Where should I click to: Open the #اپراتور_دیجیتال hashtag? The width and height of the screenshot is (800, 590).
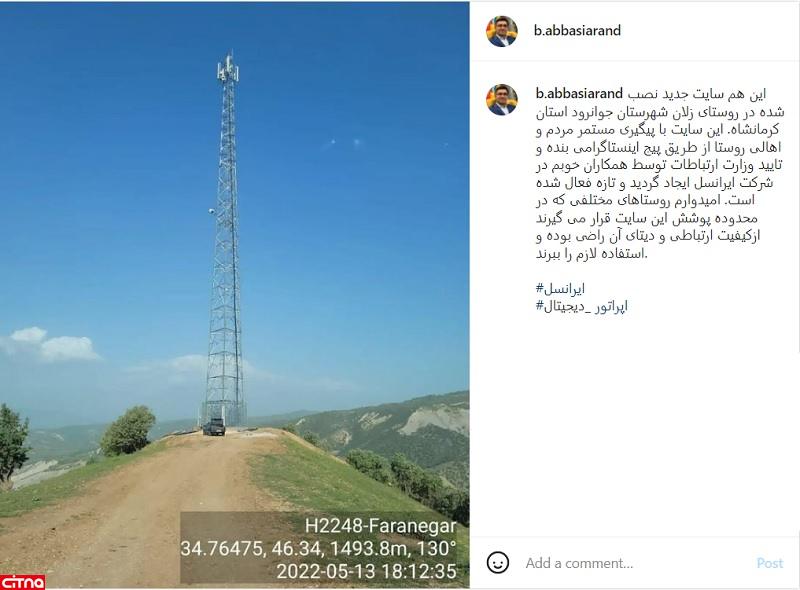(x=582, y=306)
